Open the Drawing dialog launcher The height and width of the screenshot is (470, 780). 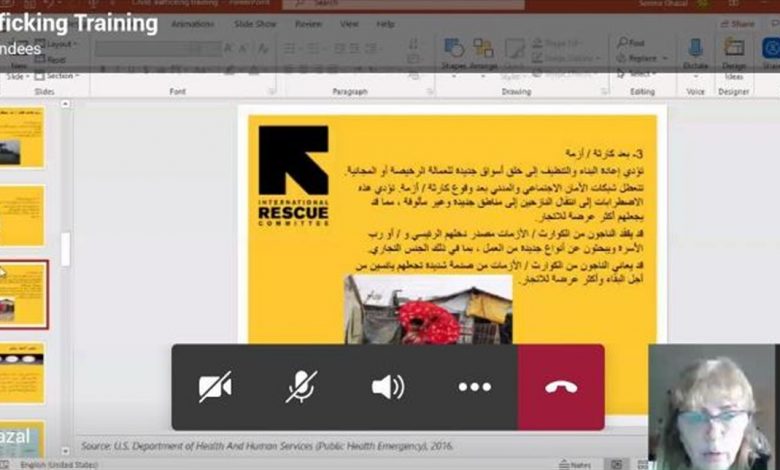[x=604, y=92]
